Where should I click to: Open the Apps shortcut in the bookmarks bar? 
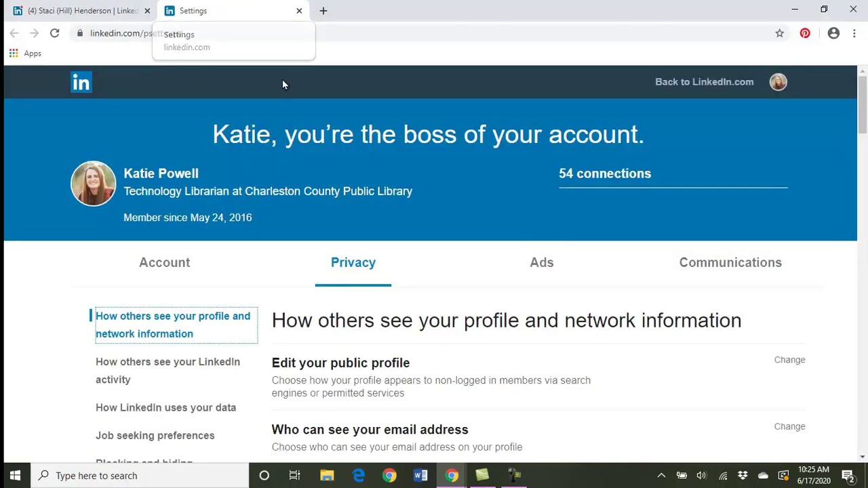coord(25,53)
